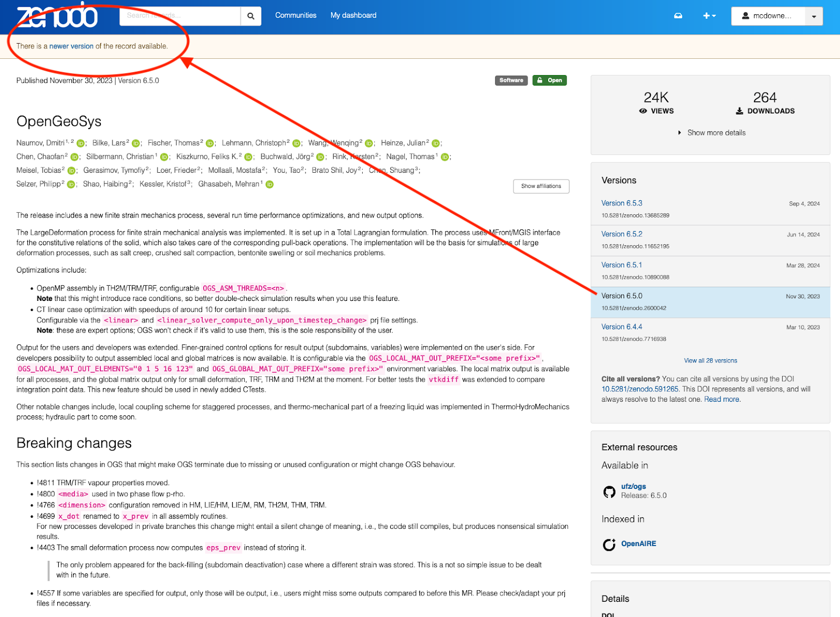Open the plus new upload menu
Image resolution: width=840 pixels, height=617 pixels.
coord(709,16)
